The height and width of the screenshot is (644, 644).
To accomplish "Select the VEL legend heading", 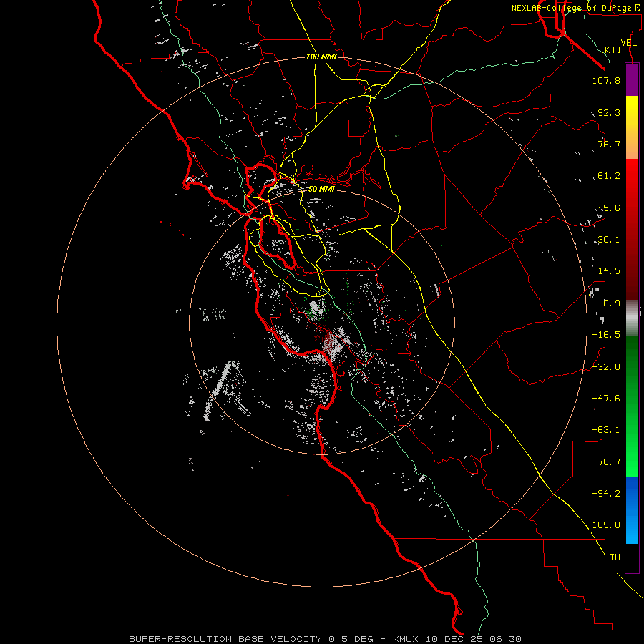I will point(628,43).
